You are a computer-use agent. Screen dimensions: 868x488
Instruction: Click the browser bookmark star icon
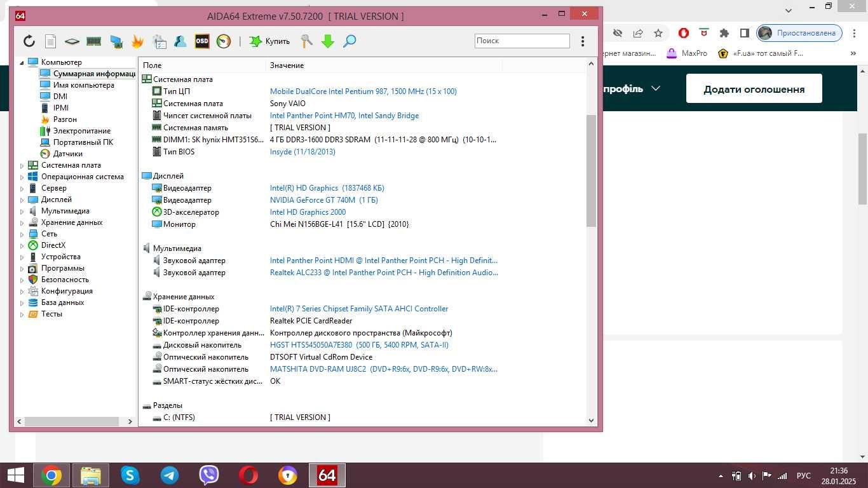coord(658,33)
